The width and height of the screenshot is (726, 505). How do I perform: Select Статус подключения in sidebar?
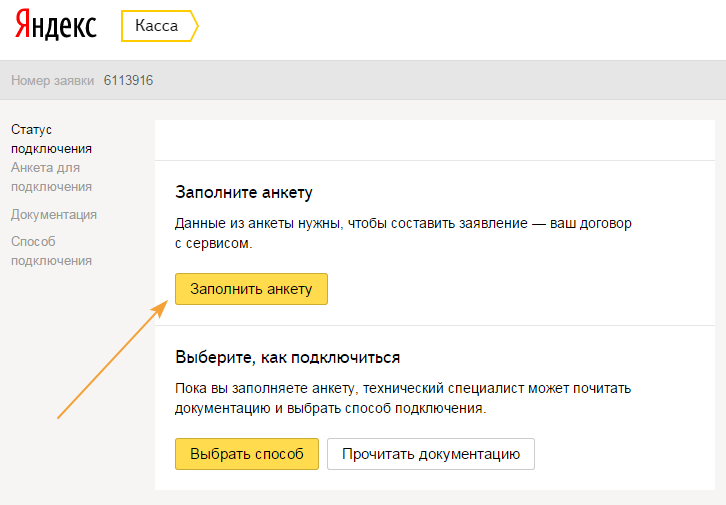[51, 139]
